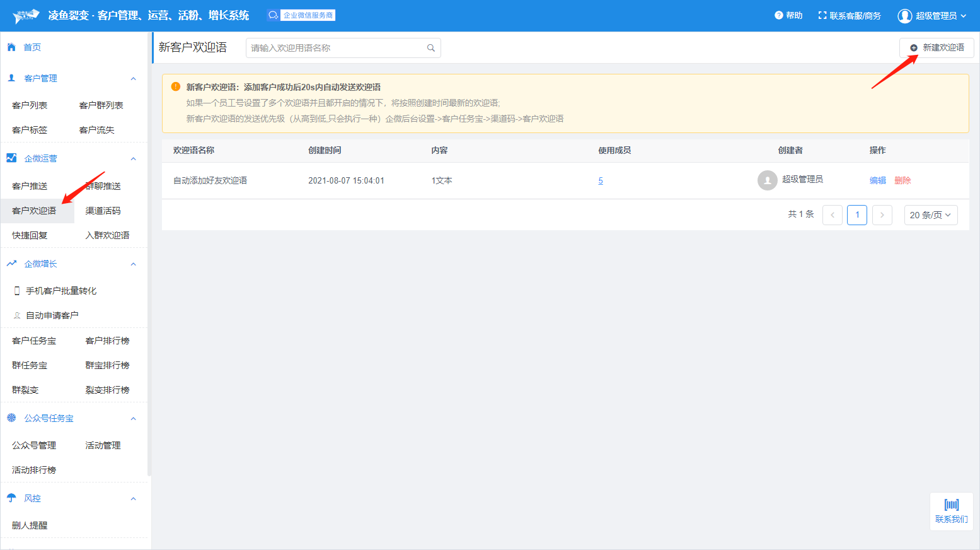
Task: Click 删除 link in the welcome row
Action: pyautogui.click(x=902, y=180)
